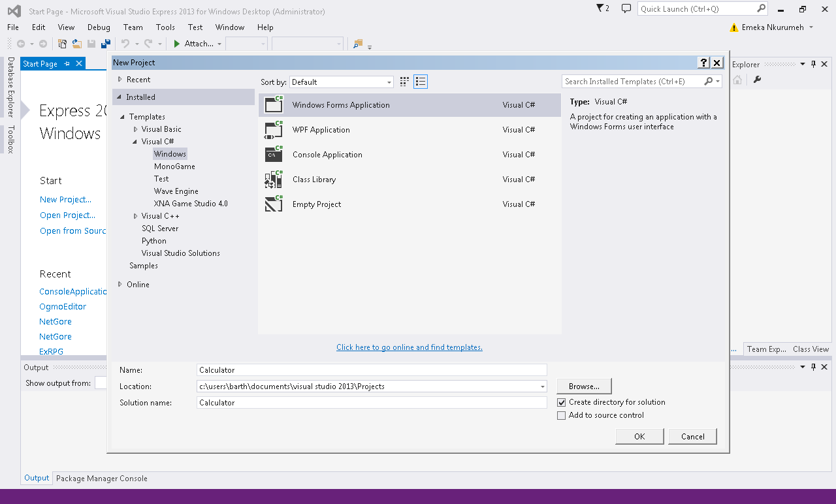836x504 pixels.
Task: Click the Navigate Backward toolbar arrow
Action: (21, 44)
